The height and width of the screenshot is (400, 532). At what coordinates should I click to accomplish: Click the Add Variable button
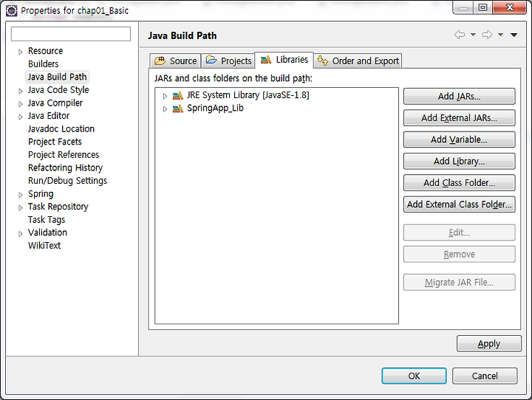coord(459,139)
